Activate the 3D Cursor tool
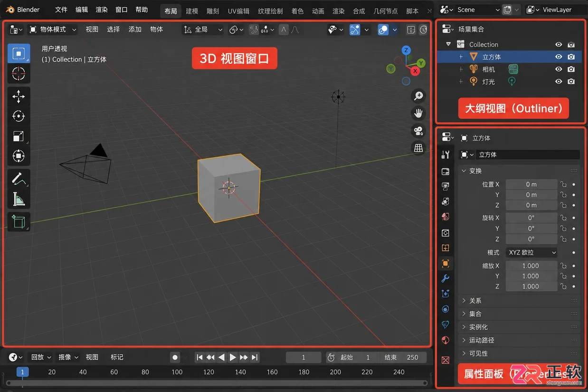The width and height of the screenshot is (588, 392). [19, 74]
